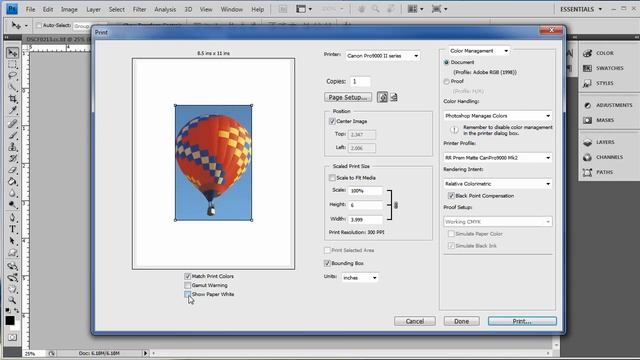The height and width of the screenshot is (360, 640).
Task: Open the ESSENTIALS workspace dropdown
Action: pos(581,9)
